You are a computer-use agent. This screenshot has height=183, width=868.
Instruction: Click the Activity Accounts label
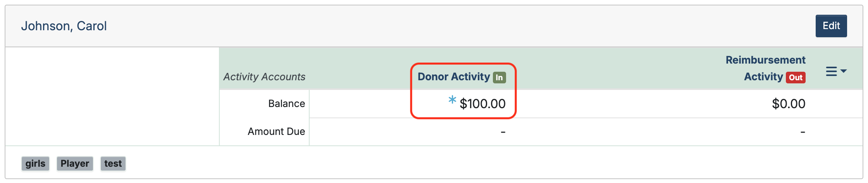coord(264,77)
